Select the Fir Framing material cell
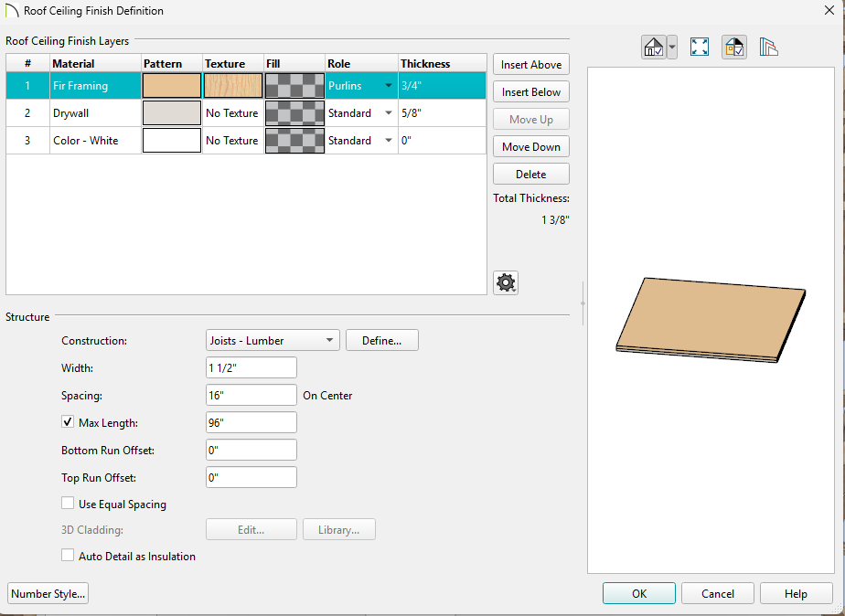845x616 pixels. (x=95, y=86)
